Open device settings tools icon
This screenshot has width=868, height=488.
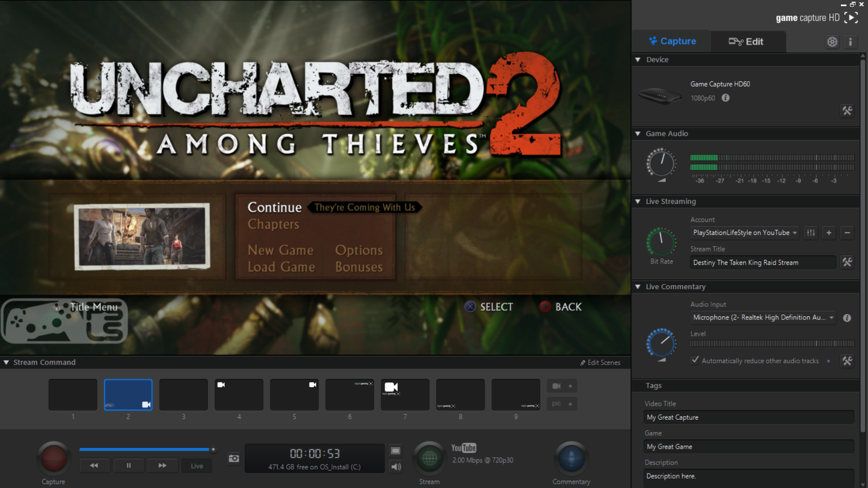coord(847,111)
